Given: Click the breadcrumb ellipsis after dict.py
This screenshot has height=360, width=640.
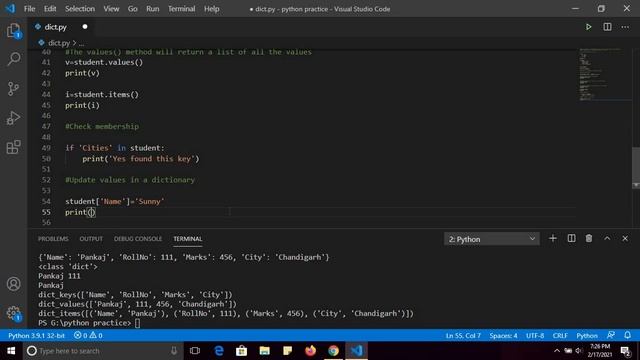Looking at the screenshot, I should click(x=81, y=43).
